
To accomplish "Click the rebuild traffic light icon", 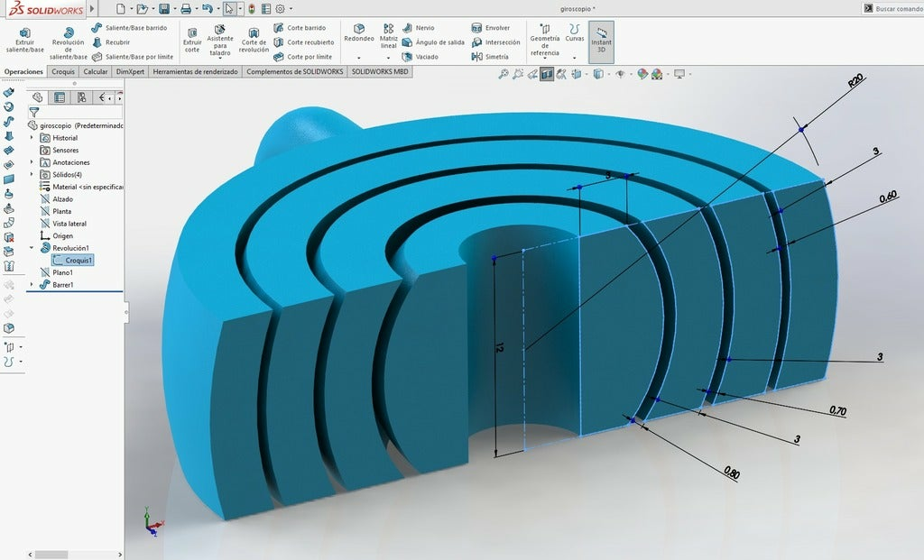I will coord(252,9).
